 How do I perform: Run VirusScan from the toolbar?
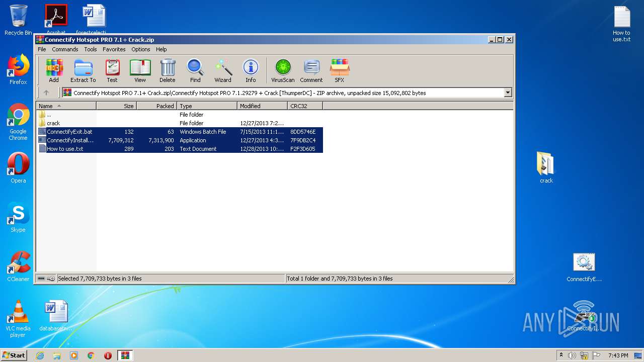click(283, 70)
